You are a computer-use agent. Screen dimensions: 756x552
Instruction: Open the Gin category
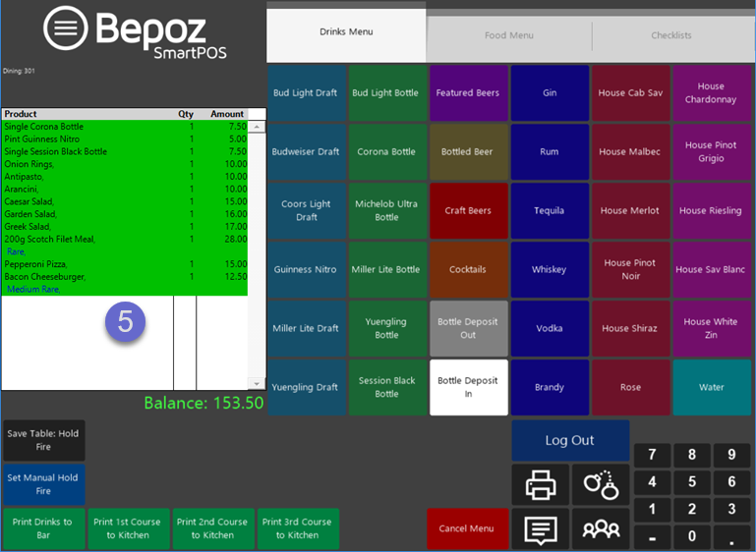(x=550, y=93)
